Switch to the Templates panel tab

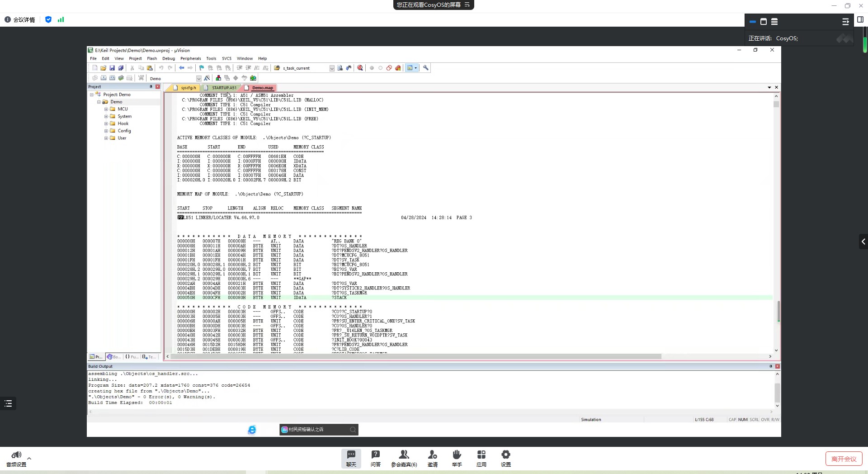point(149,357)
